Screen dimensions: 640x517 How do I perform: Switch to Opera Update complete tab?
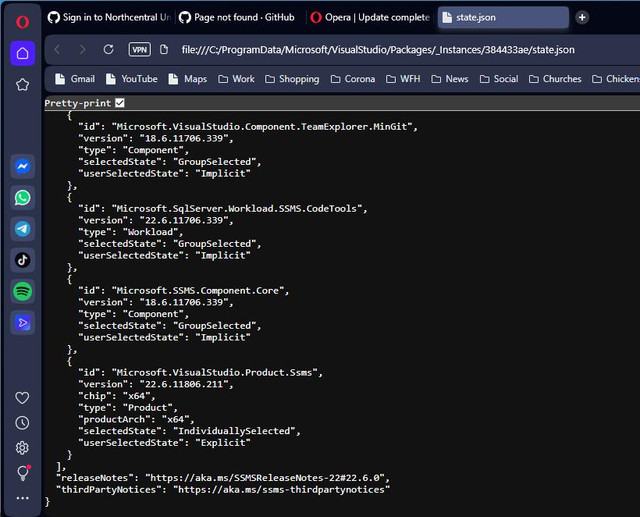(x=371, y=17)
